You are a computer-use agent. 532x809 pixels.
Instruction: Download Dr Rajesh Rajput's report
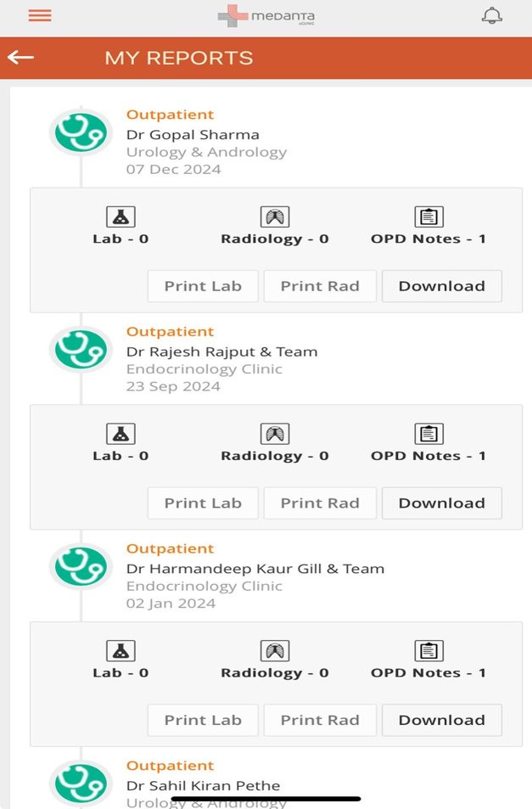pos(442,503)
